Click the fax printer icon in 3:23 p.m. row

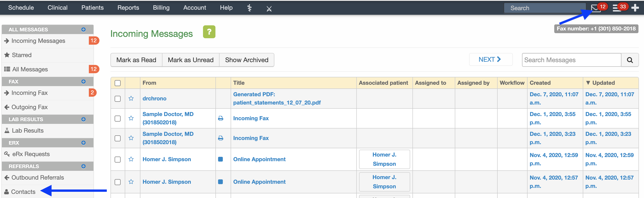220,138
